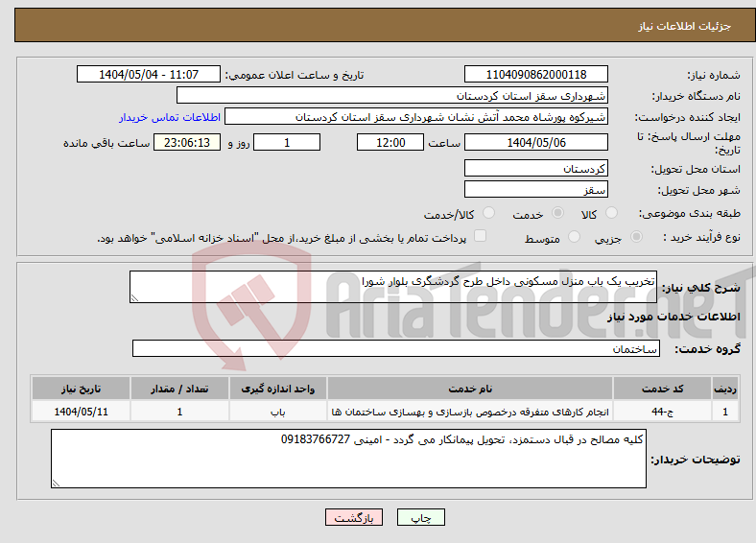Click the delivery city field سقز
756x543 pixels.
536,189
